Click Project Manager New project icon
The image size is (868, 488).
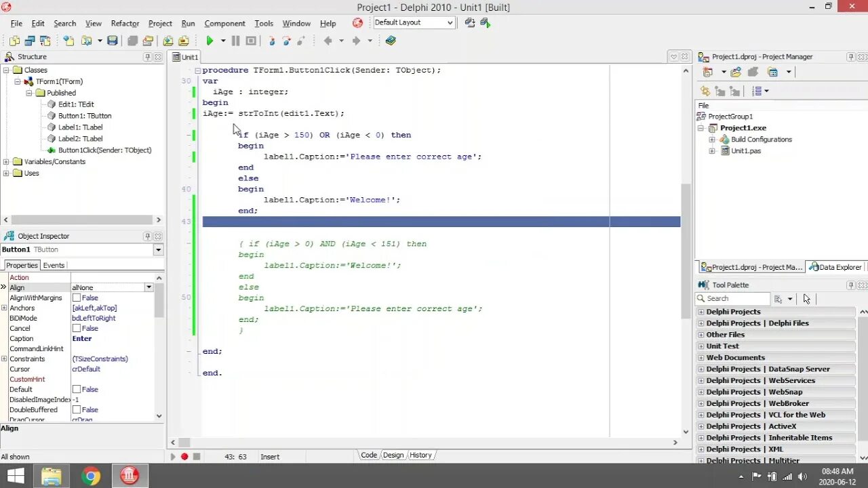click(708, 72)
